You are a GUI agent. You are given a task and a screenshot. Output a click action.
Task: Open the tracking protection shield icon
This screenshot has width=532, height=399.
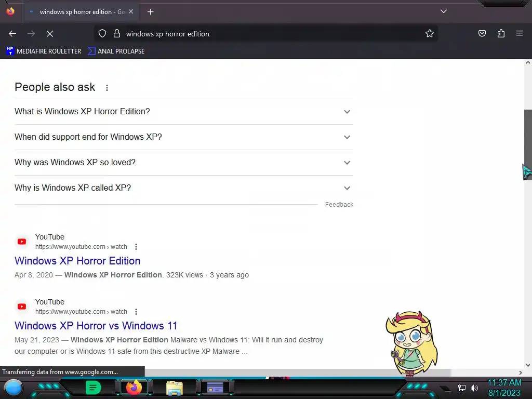pos(102,34)
